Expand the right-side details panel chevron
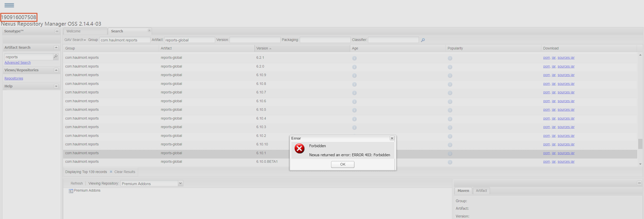 639,183
